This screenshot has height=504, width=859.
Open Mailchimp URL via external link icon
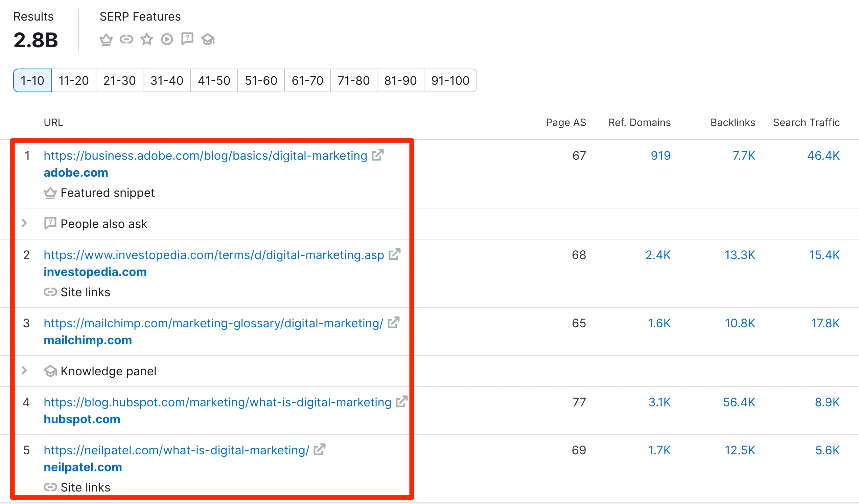pos(394,323)
